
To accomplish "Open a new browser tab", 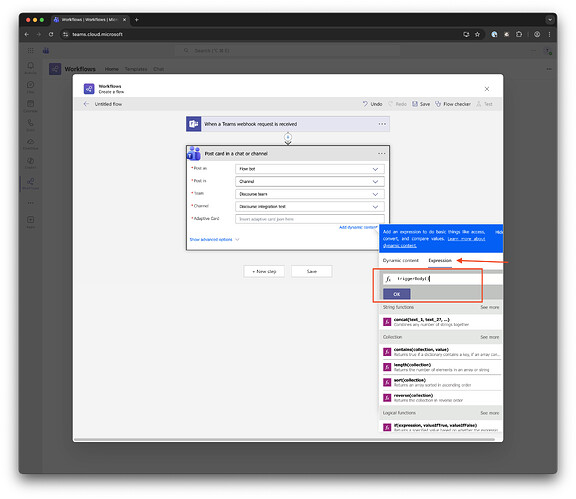I will point(137,20).
